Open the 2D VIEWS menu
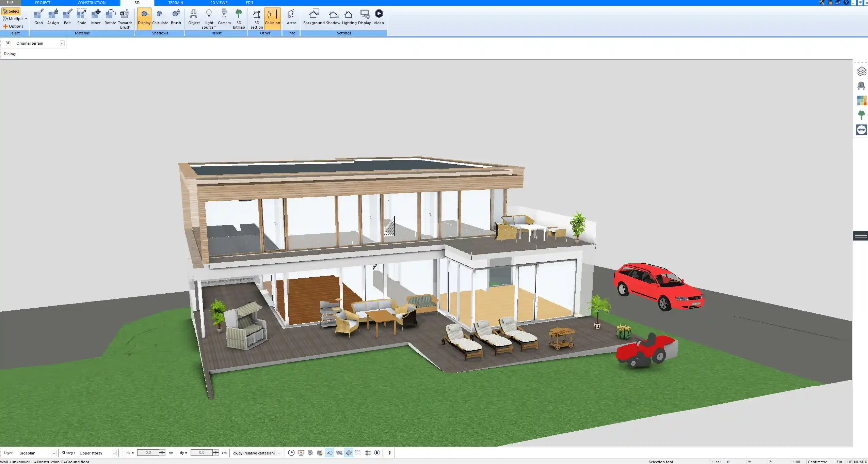The image size is (868, 464). tap(219, 2)
